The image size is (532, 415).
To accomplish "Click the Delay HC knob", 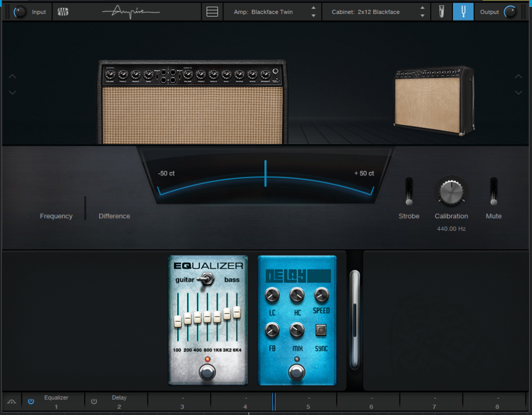I will pos(297,295).
